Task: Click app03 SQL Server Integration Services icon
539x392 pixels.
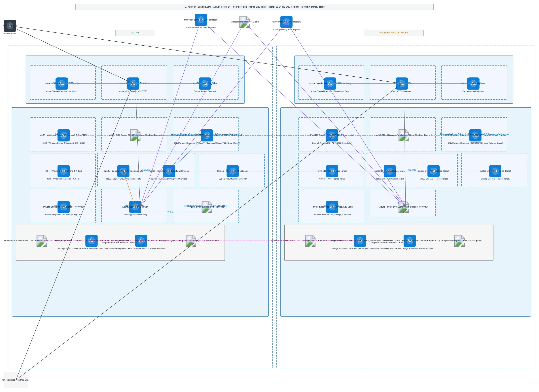Action: [169, 171]
